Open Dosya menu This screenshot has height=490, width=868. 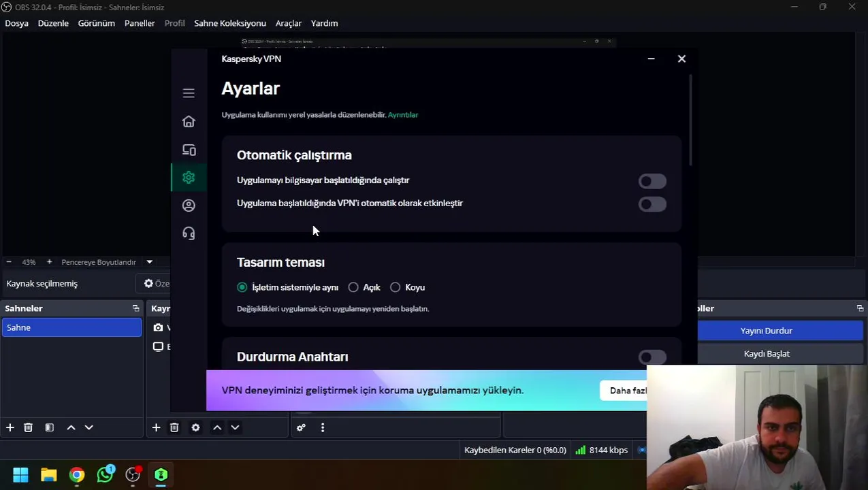coord(17,23)
